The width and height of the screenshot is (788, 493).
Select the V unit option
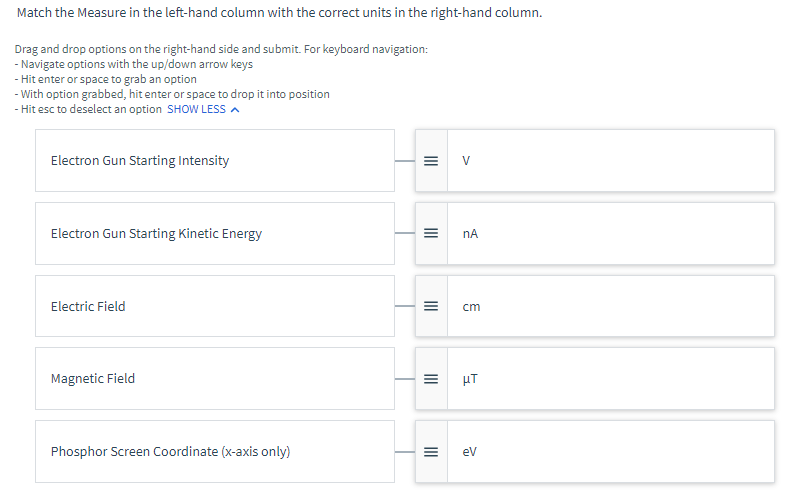[x=610, y=161]
